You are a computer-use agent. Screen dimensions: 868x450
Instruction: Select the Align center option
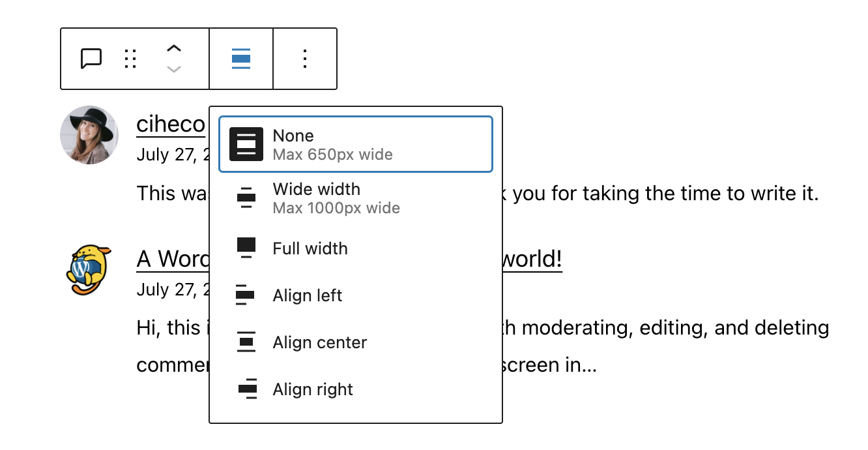click(319, 342)
